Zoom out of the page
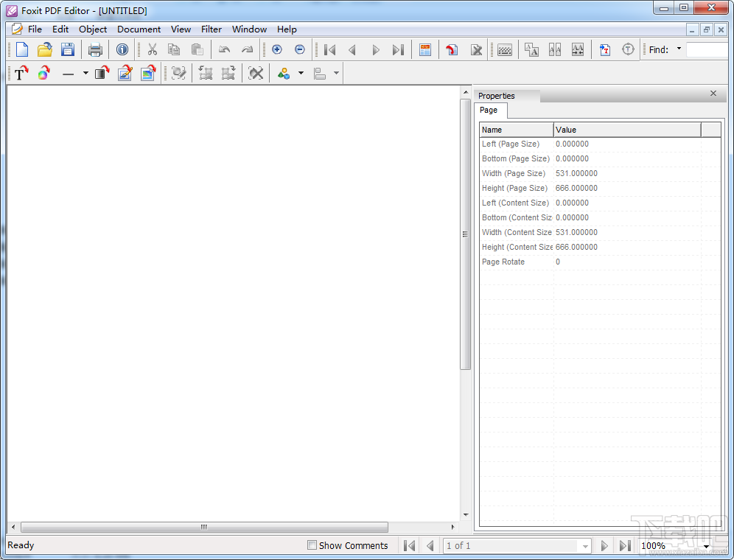The image size is (734, 560). click(x=300, y=49)
